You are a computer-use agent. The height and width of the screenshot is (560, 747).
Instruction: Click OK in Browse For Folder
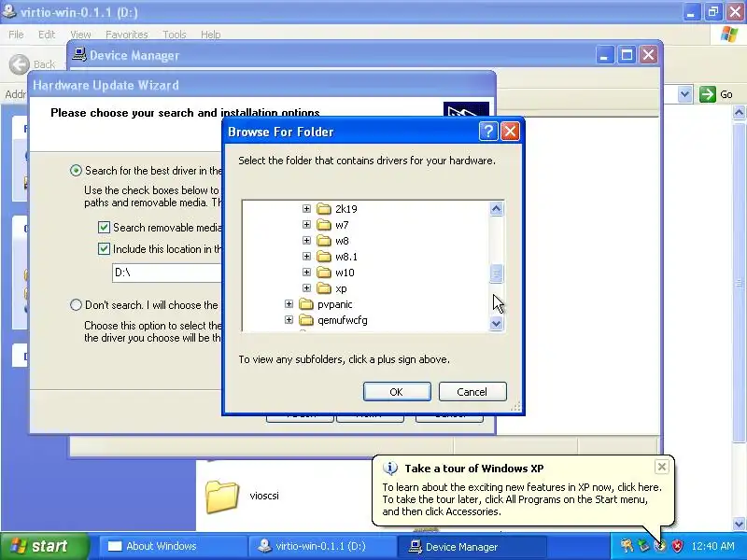click(x=397, y=391)
